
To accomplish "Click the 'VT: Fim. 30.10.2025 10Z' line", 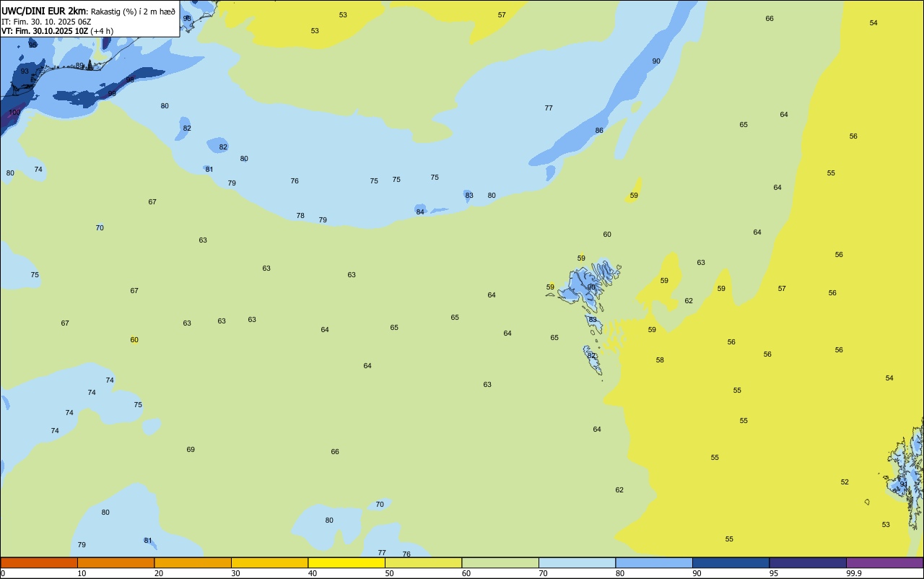I will [x=45, y=31].
